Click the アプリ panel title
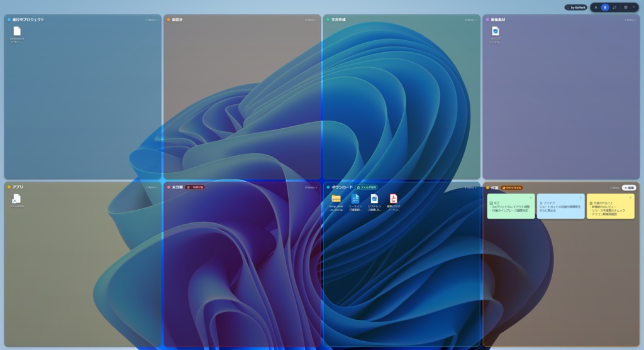The image size is (644, 350). pyautogui.click(x=18, y=187)
